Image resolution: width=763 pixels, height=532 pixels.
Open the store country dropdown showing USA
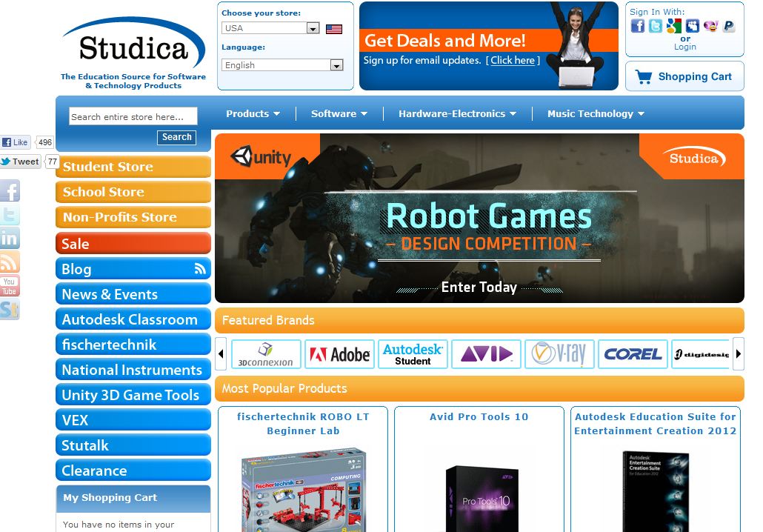point(270,28)
